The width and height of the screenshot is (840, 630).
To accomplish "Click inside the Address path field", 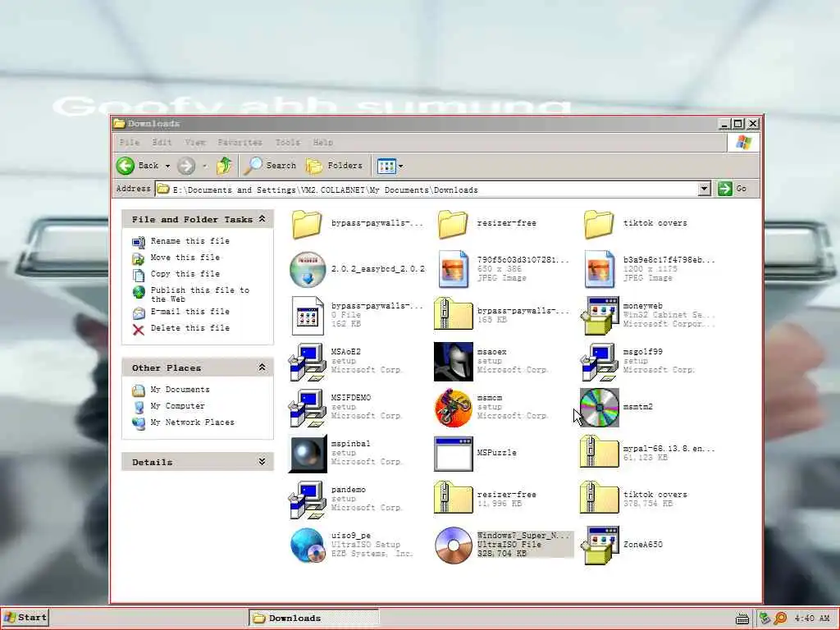I will [x=427, y=189].
